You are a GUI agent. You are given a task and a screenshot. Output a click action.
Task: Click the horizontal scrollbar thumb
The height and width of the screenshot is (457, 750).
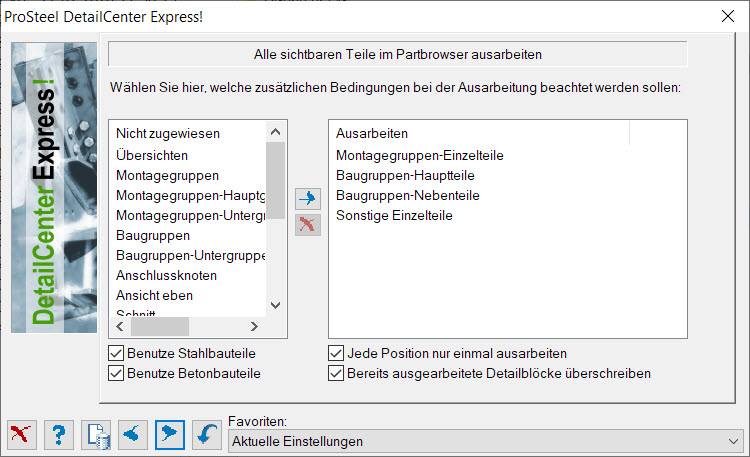[x=160, y=326]
